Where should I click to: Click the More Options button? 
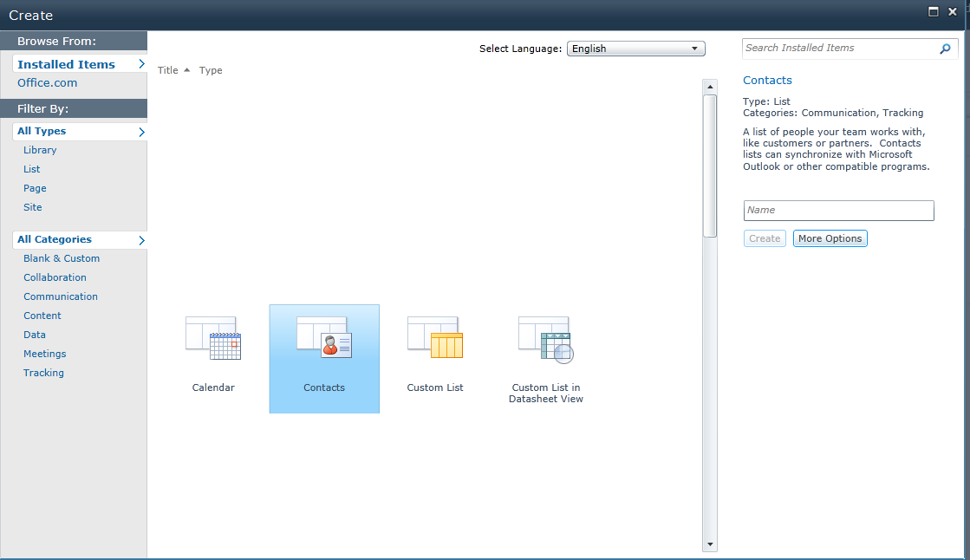(x=830, y=238)
